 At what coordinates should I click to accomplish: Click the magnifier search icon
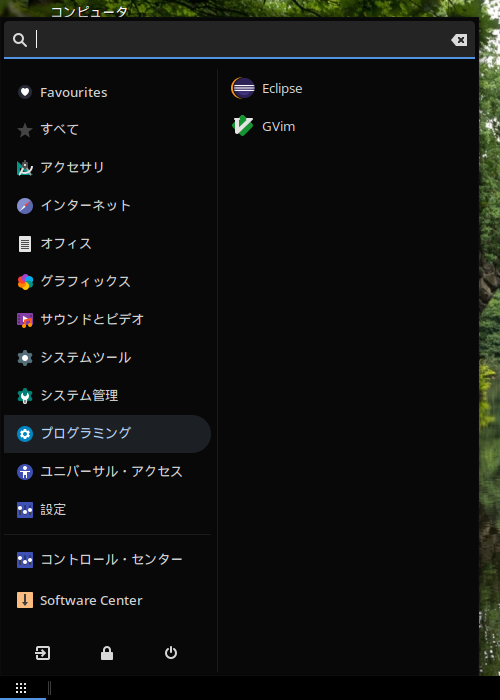coord(20,40)
